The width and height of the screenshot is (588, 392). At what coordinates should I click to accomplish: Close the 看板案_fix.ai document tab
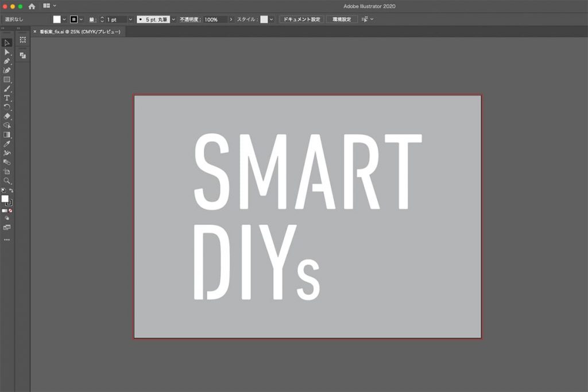34,32
